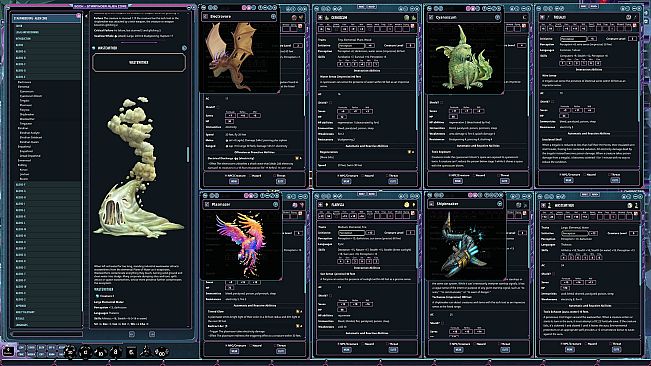Change Initiative Perception cycler on Wastewither sheet
Viewport: 651px width, 366px height.
(574, 233)
